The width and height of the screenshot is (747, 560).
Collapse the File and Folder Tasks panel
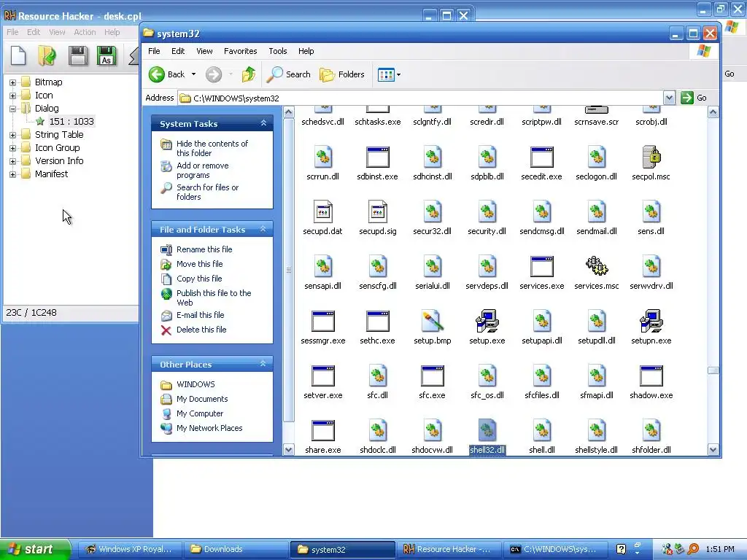pos(263,229)
